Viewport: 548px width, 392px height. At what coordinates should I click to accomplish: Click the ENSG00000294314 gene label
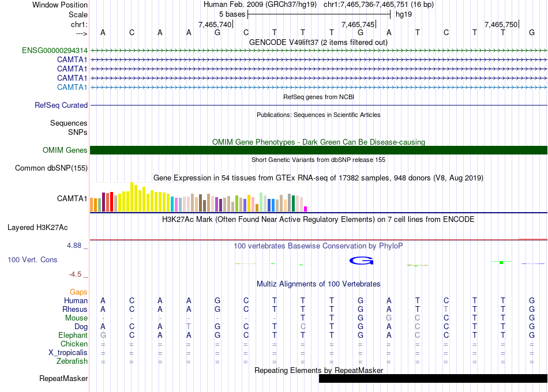[55, 50]
